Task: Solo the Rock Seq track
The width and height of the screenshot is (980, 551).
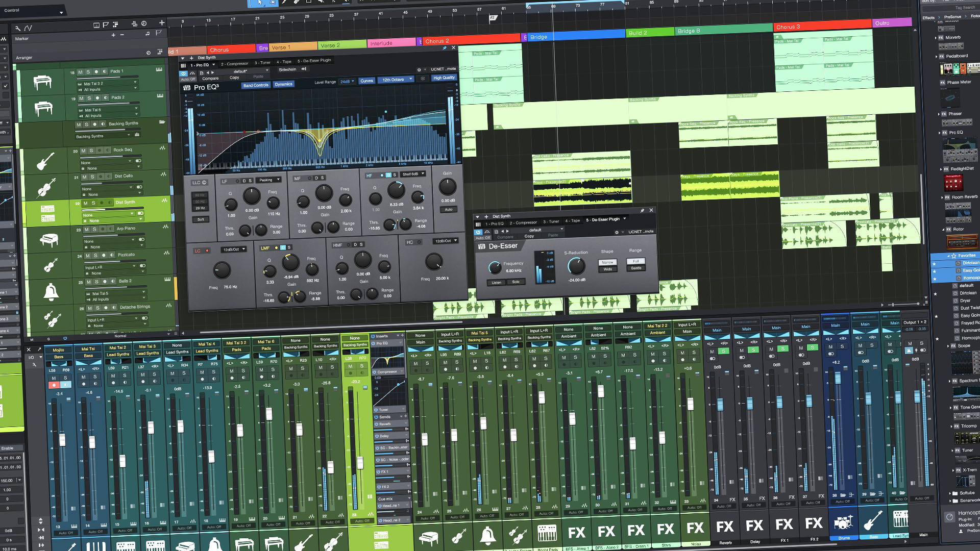Action: (91, 151)
